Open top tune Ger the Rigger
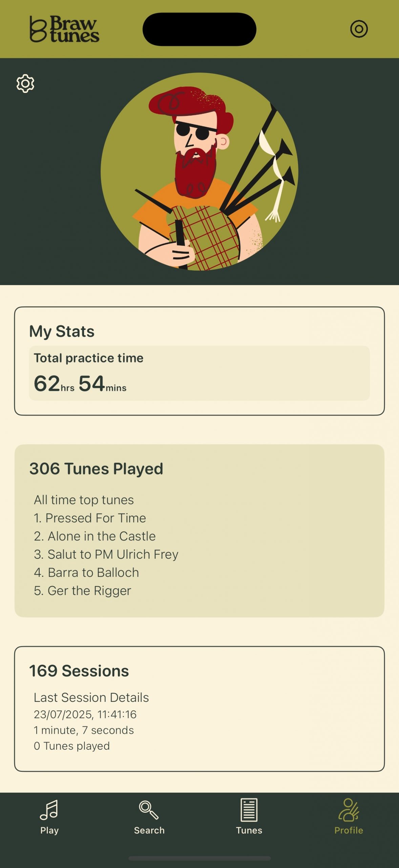Screen dimensions: 399x868 coord(83,591)
